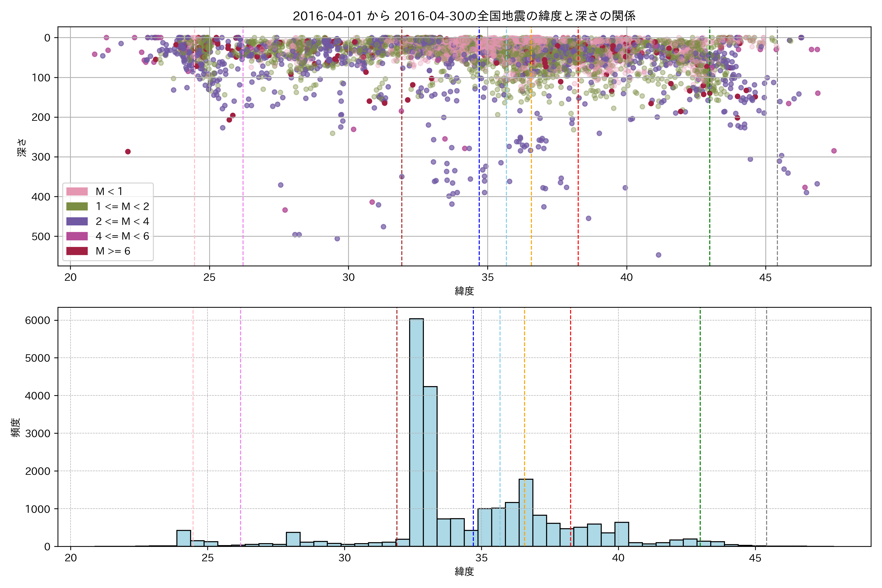Click the second tallest histogram bar near 4200
The width and height of the screenshot is (882, 588).
click(430, 465)
